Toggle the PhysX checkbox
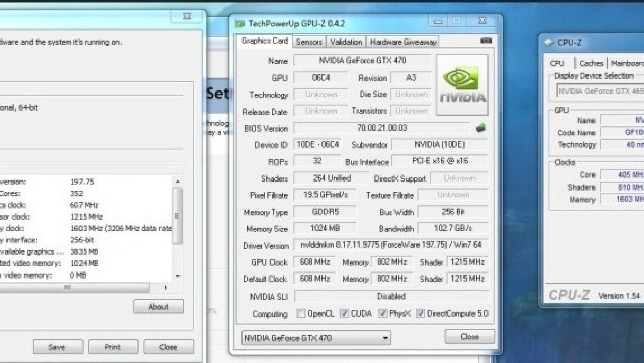 click(x=382, y=314)
